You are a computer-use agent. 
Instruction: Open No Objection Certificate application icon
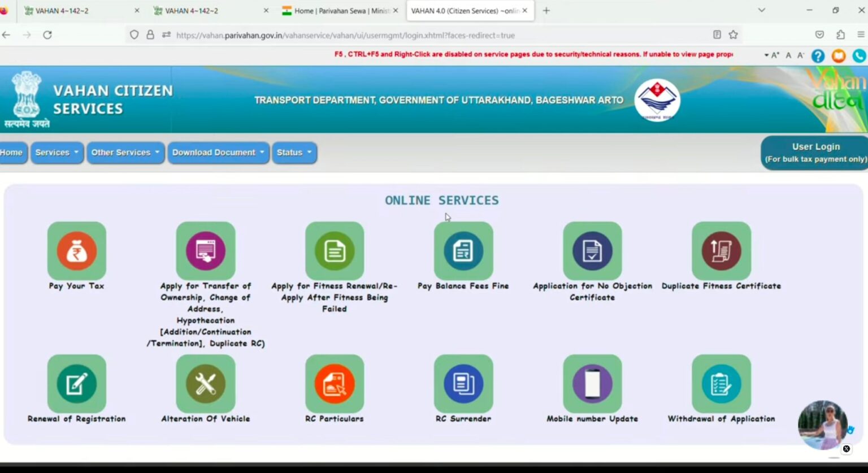(x=592, y=250)
